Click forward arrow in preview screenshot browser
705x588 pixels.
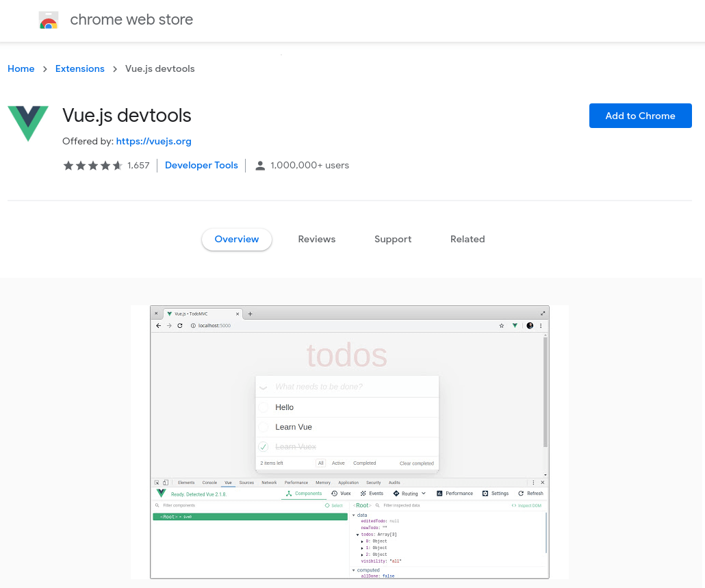169,325
